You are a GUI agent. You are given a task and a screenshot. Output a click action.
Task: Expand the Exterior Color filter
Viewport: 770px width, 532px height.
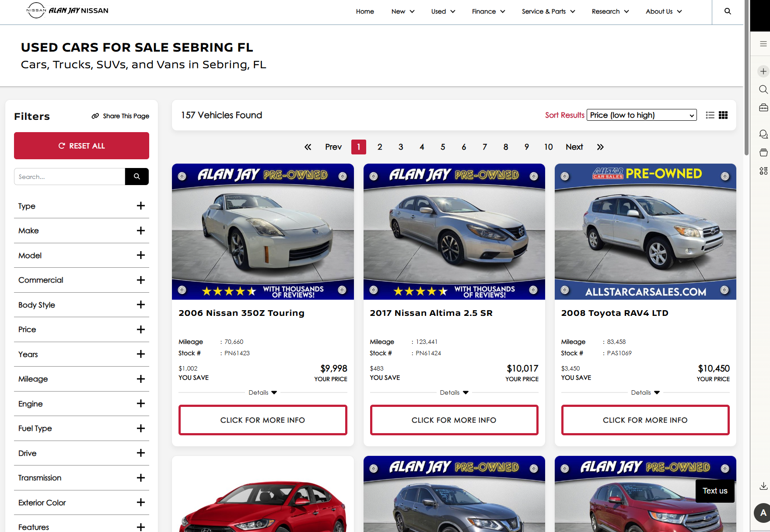click(81, 503)
